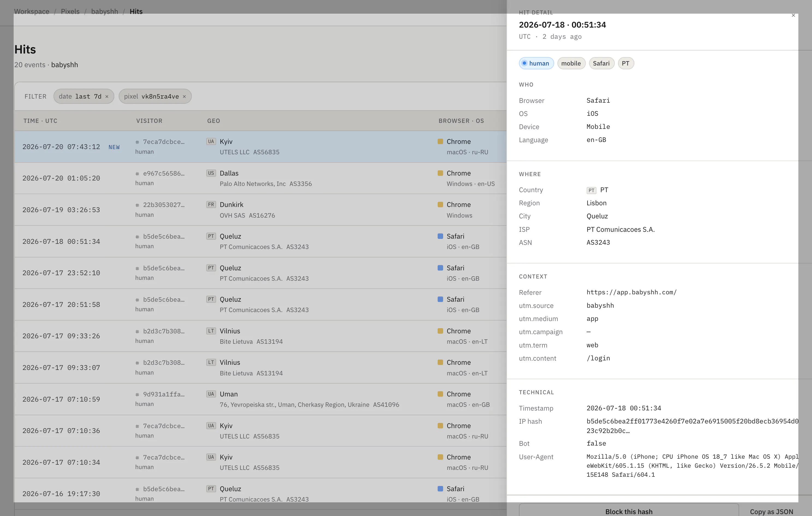Click the Hits breadcrumb
This screenshot has width=812, height=516.
[136, 11]
